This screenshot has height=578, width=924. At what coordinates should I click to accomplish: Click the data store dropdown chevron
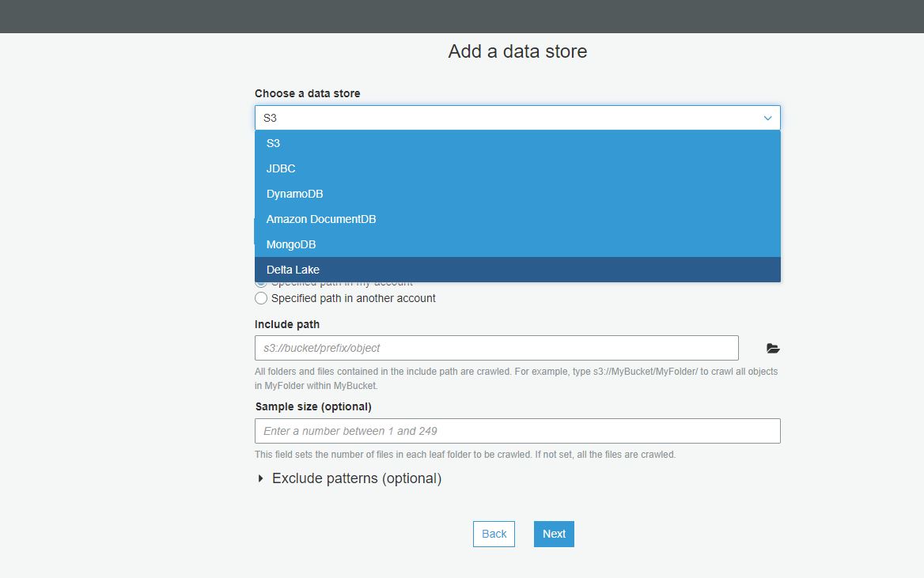coord(767,118)
